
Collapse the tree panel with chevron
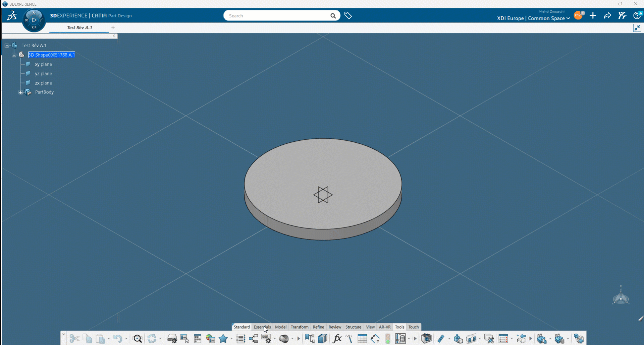tap(114, 36)
